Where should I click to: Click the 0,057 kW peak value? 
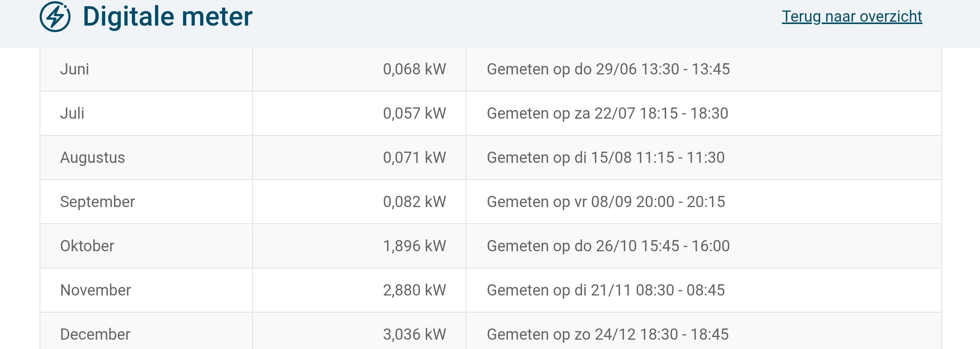pos(414,114)
